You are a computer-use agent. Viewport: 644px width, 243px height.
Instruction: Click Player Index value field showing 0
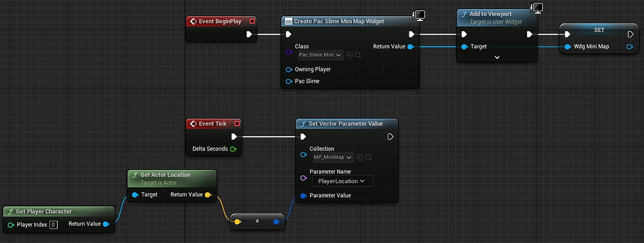click(x=53, y=225)
